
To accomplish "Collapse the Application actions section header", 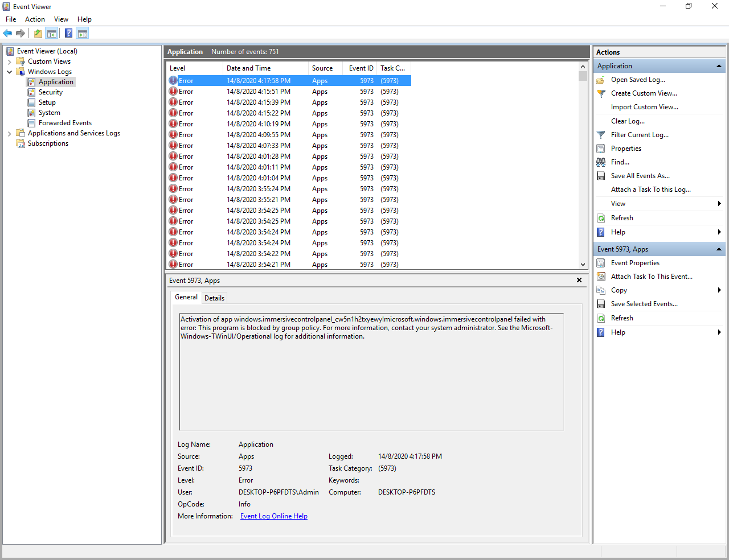I will 719,66.
